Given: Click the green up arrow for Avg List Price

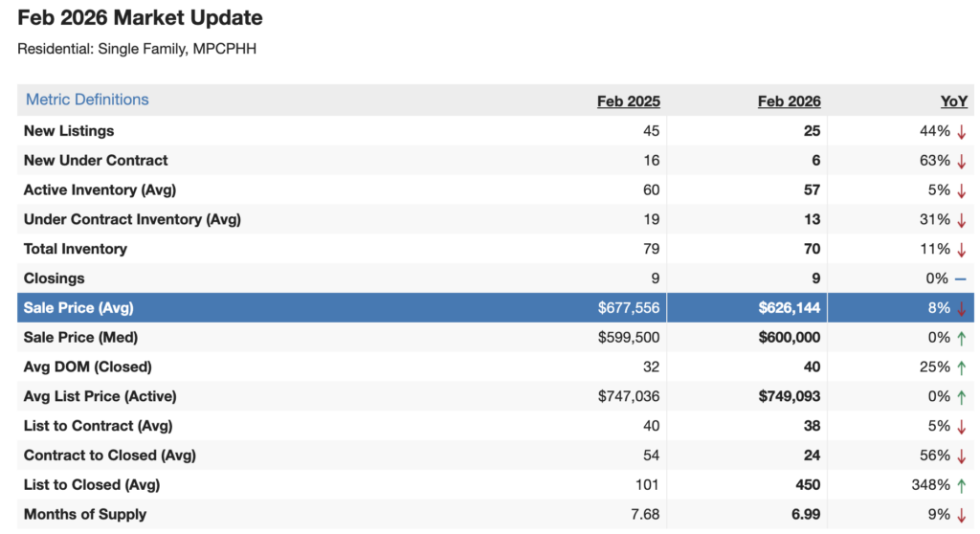Looking at the screenshot, I should (961, 397).
